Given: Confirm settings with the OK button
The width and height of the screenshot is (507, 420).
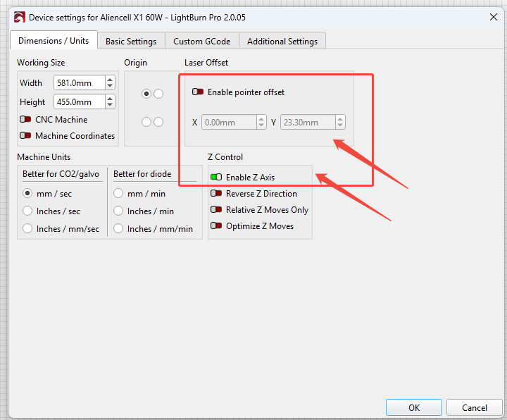Looking at the screenshot, I should (414, 407).
